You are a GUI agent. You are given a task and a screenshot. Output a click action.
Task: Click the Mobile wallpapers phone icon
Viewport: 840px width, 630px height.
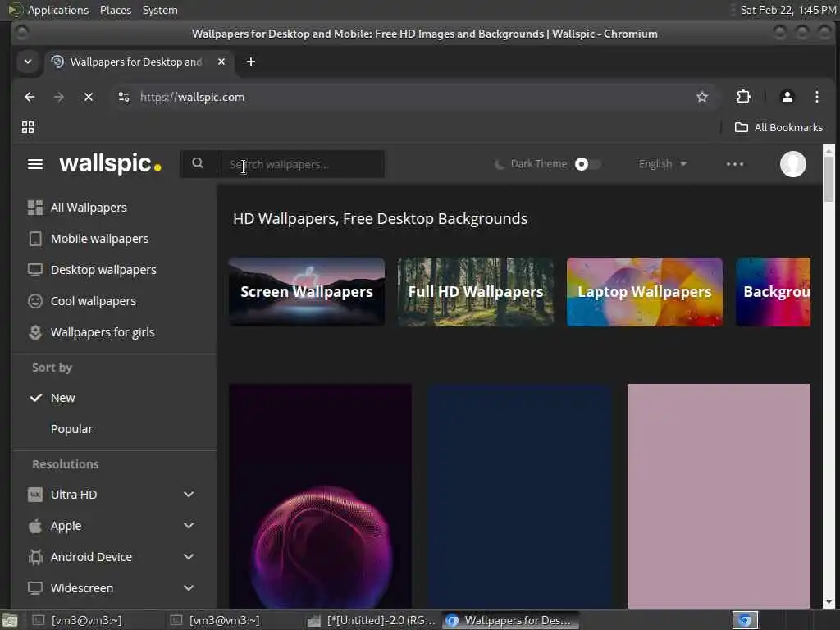pyautogui.click(x=35, y=239)
